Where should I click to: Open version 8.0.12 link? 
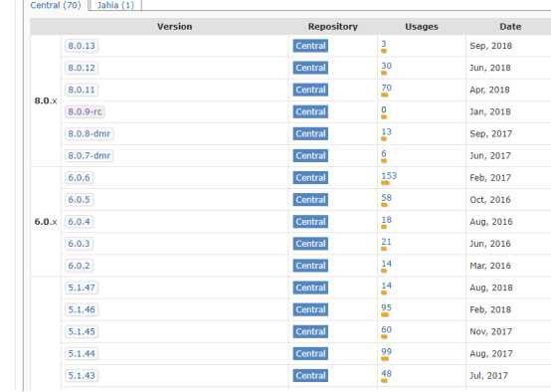(x=82, y=68)
